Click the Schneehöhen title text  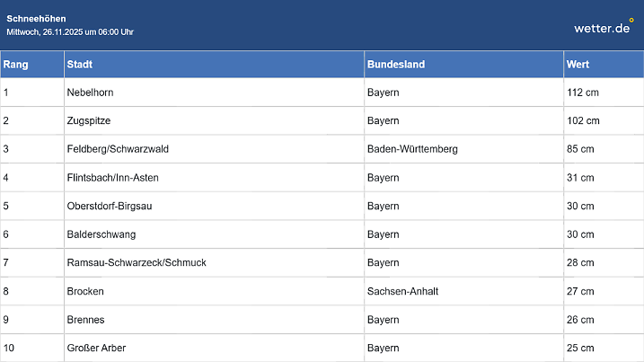coord(36,19)
